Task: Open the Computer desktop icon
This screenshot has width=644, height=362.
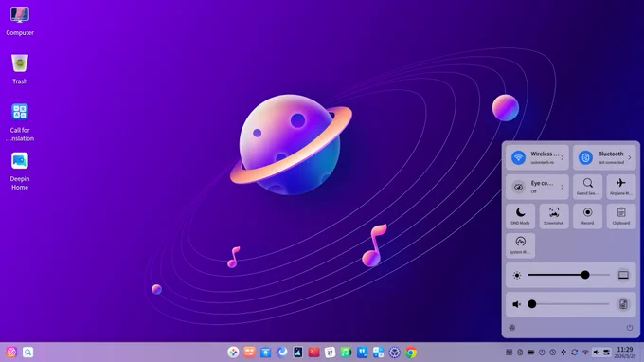Action: pyautogui.click(x=20, y=15)
